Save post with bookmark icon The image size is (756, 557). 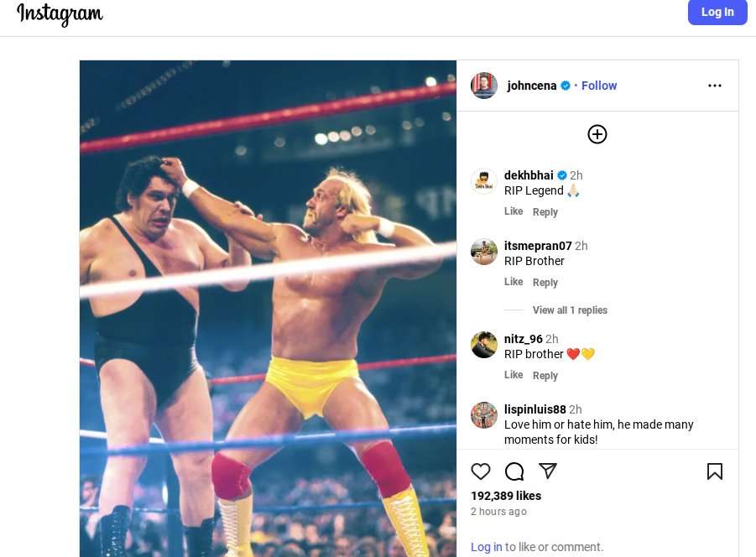pos(715,471)
